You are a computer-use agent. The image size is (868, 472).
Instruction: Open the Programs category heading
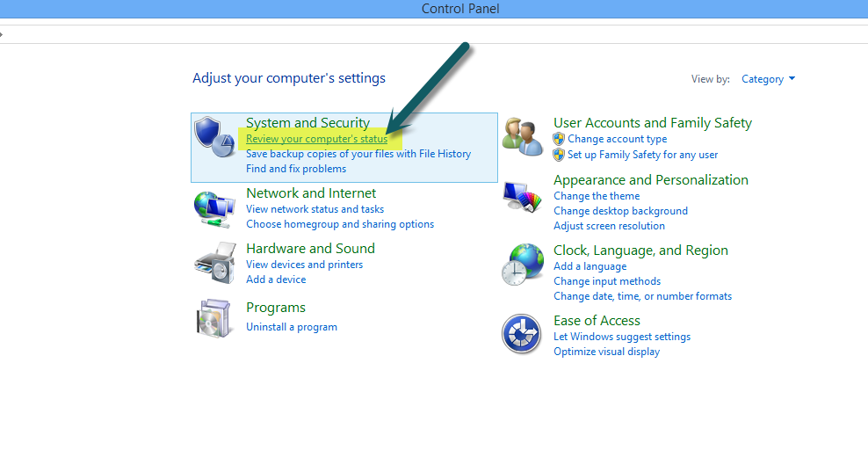coord(276,308)
